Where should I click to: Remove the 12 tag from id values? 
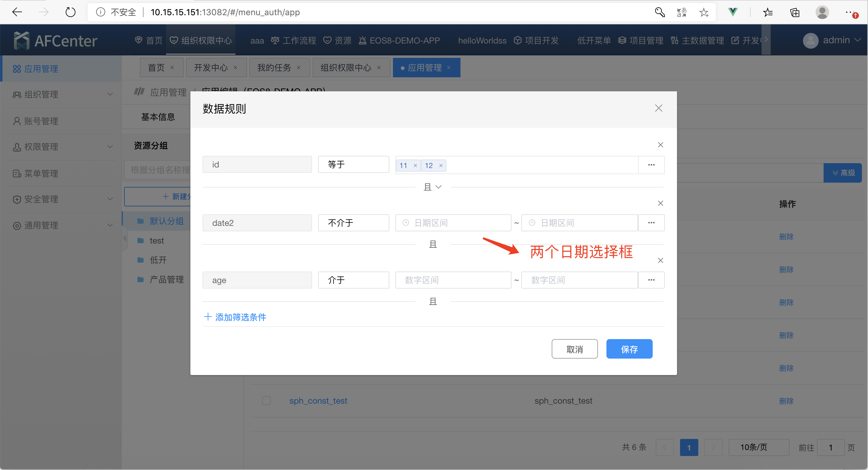click(x=440, y=166)
